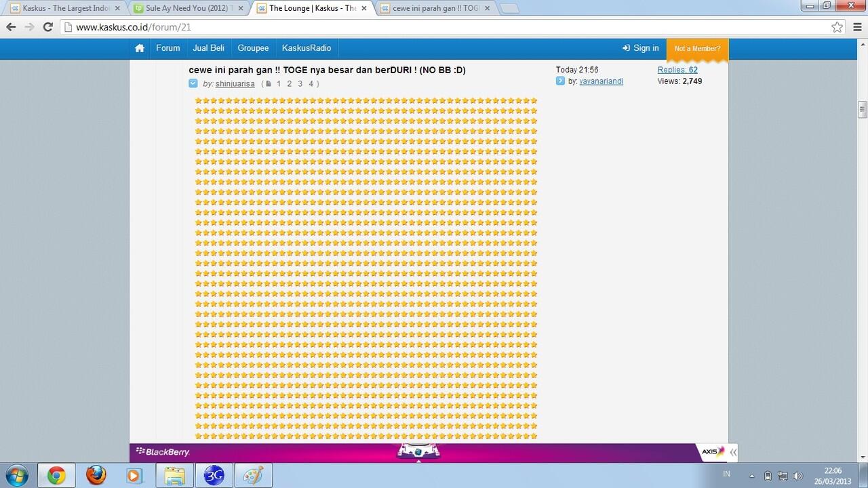
Task: Click the BlackBerry logo on the banner
Action: [x=163, y=451]
